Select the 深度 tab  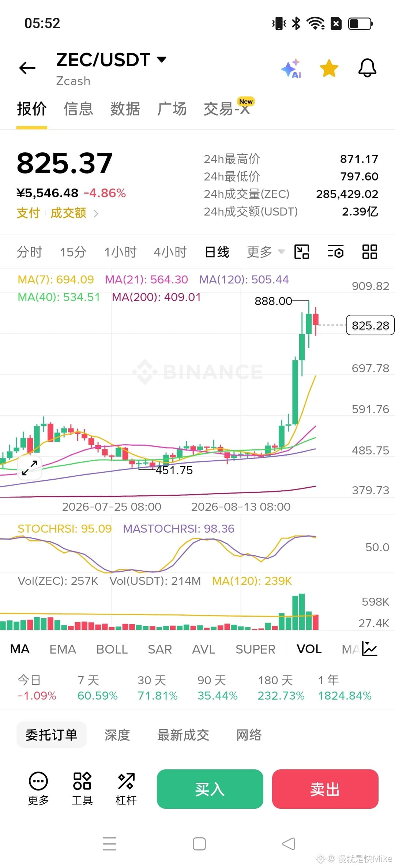[x=117, y=735]
